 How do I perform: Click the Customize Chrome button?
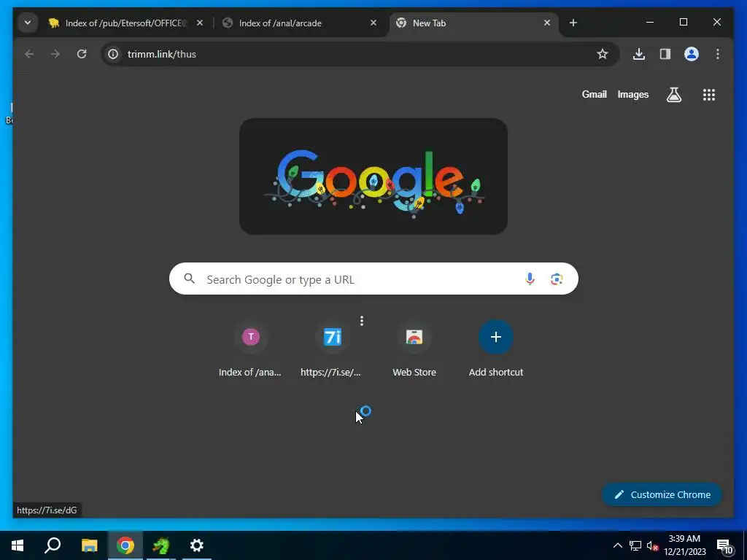pos(662,495)
